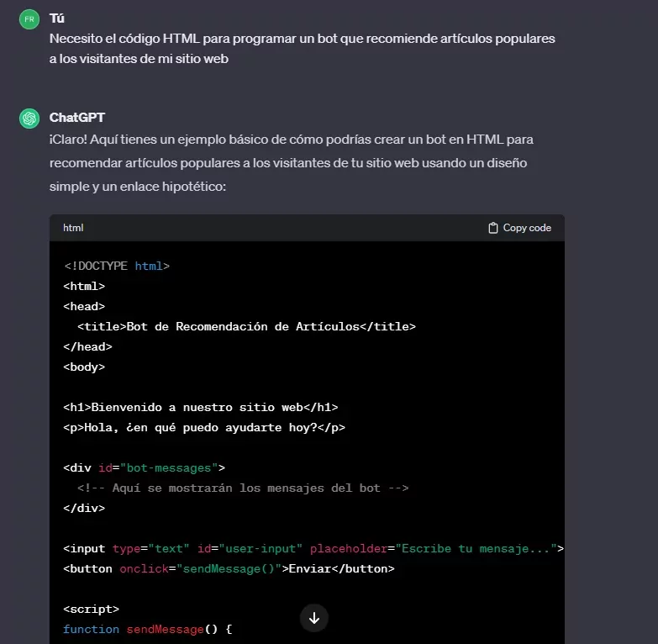
Task: Click the Enviar button code line
Action: 228,568
